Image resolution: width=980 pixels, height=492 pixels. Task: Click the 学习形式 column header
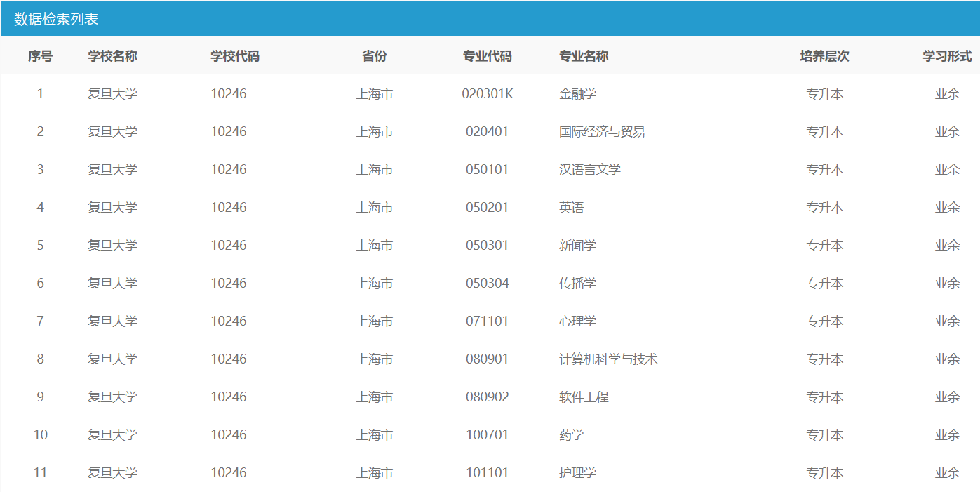click(x=946, y=56)
